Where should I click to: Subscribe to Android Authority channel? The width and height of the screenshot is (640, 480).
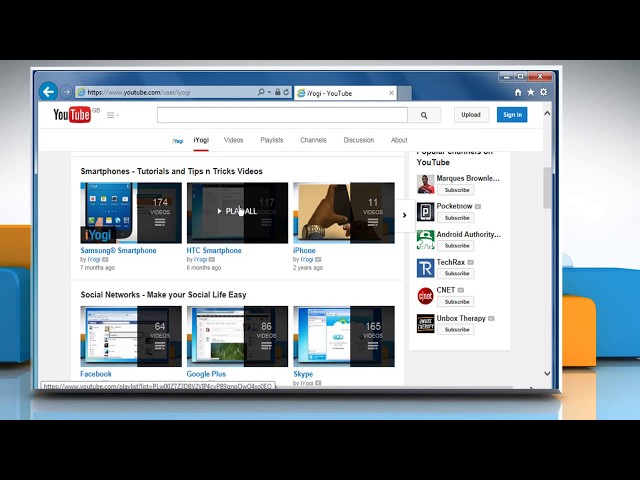pos(456,246)
